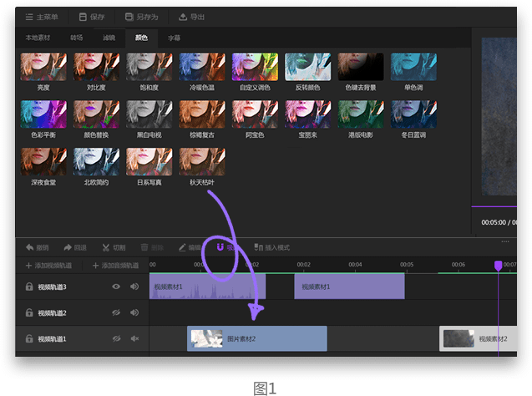Toggle lock on 视频轨道2

(x=29, y=312)
